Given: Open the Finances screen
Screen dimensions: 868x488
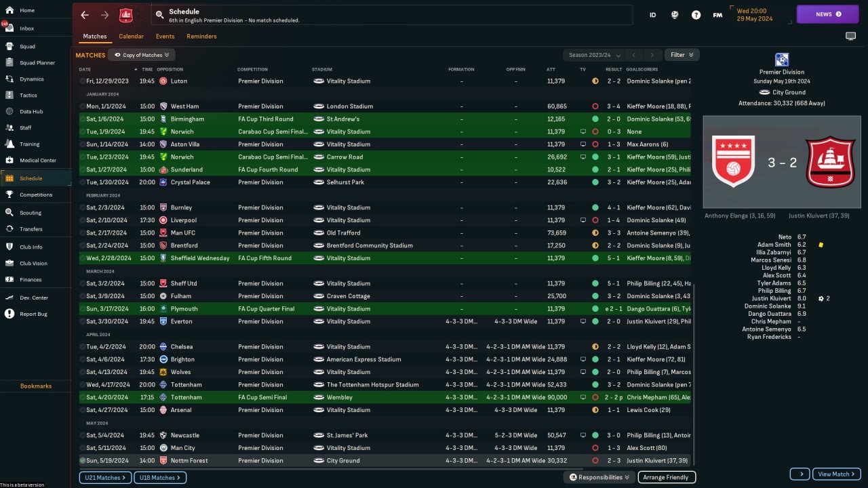Looking at the screenshot, I should 31,279.
